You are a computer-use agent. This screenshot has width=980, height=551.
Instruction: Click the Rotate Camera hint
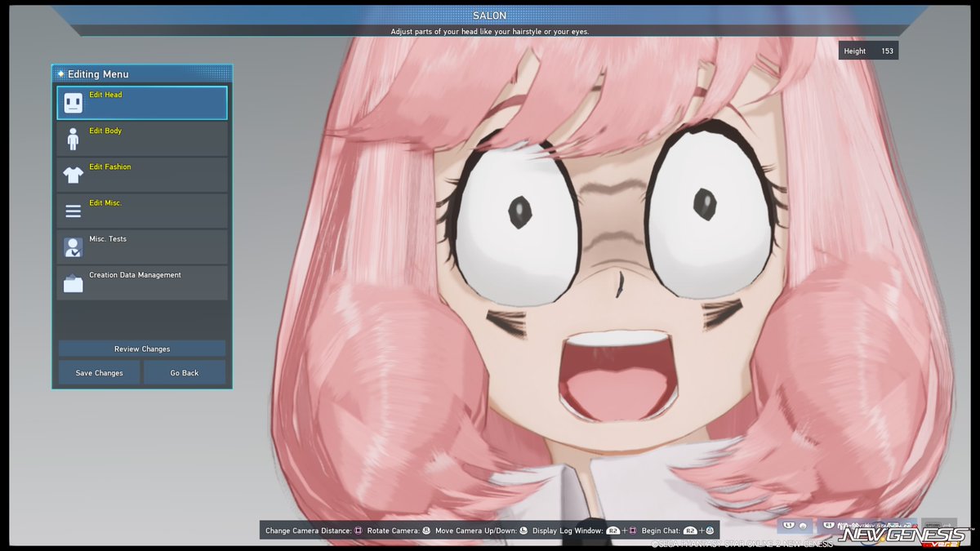[399, 531]
